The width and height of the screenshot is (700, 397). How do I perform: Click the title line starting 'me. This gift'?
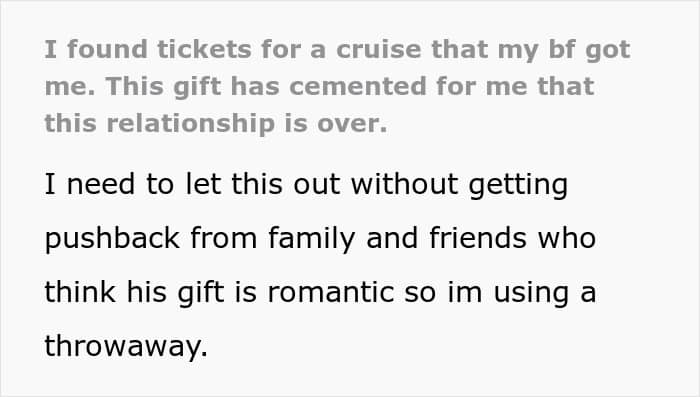[320, 86]
